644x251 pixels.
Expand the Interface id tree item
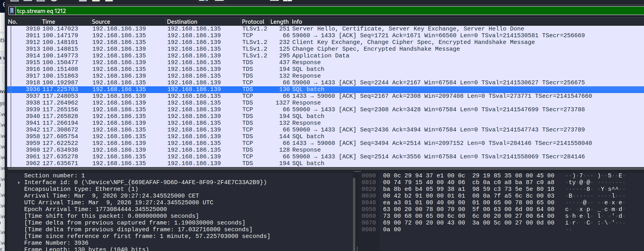pyautogui.click(x=19, y=183)
